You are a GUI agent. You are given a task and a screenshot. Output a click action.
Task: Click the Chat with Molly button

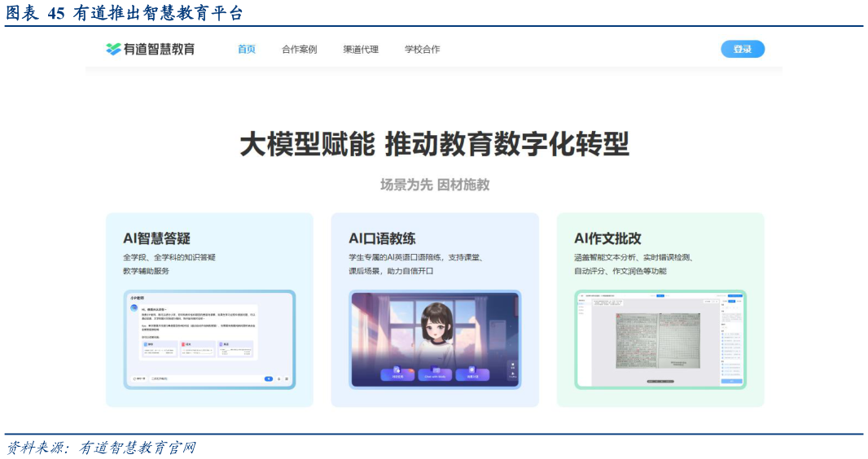click(435, 374)
